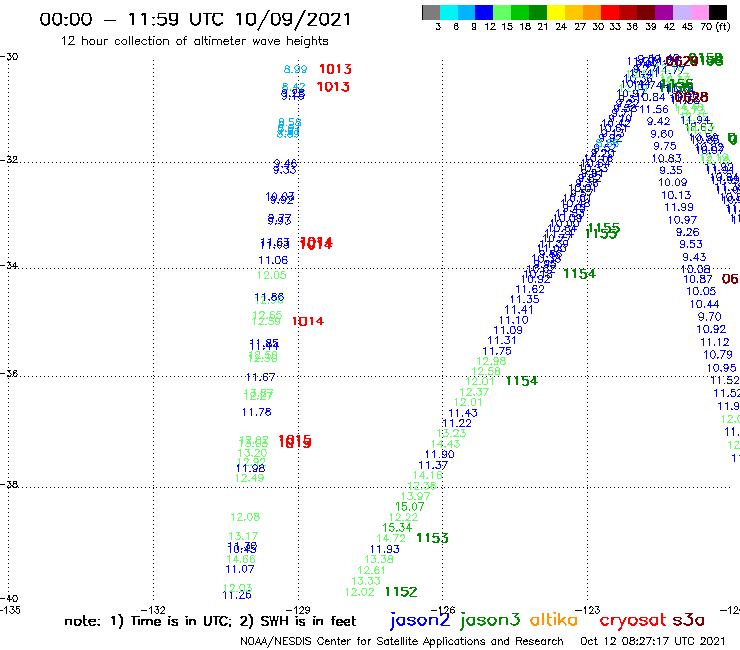740x650 pixels.
Task: Click the green wave height value 12.05
Action: click(271, 275)
